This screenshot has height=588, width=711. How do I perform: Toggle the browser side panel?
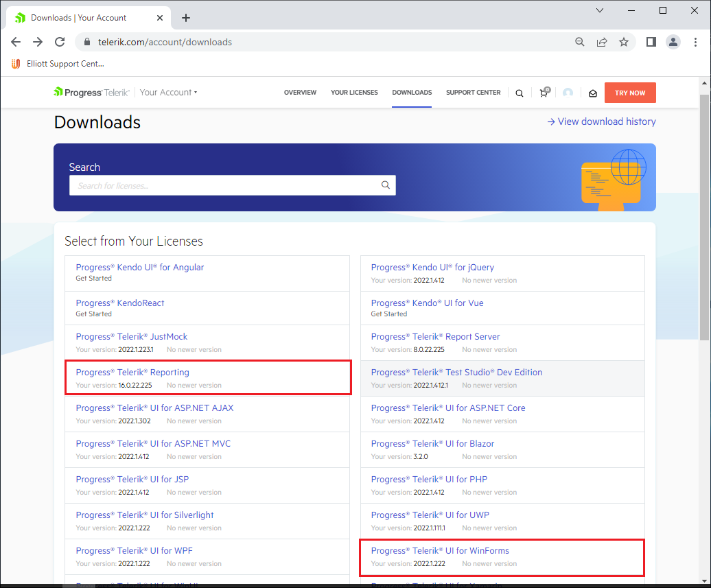pyautogui.click(x=651, y=42)
